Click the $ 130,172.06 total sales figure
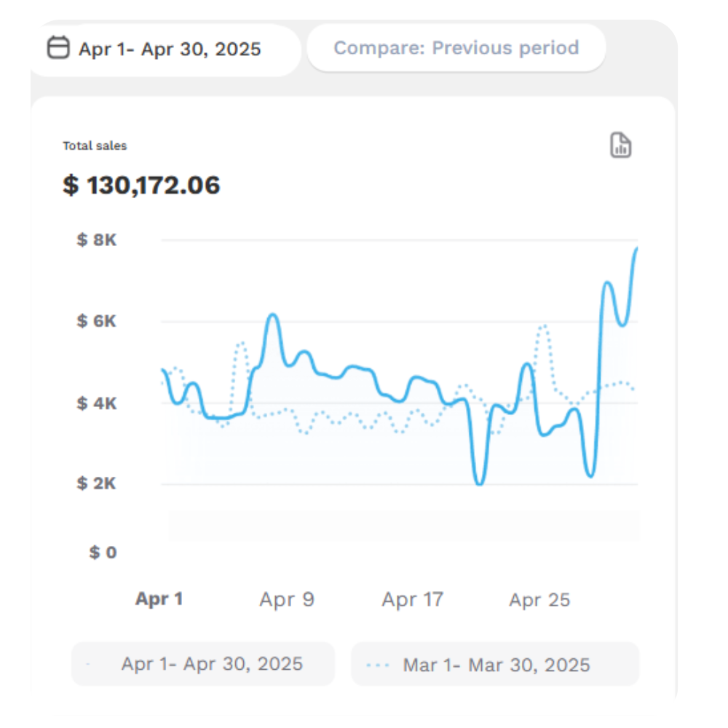Image resolution: width=728 pixels, height=728 pixels. click(141, 185)
